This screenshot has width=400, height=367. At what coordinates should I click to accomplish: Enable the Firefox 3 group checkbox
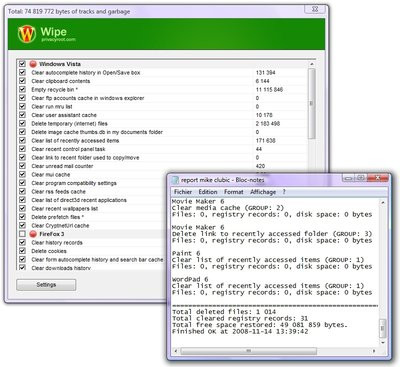point(22,234)
